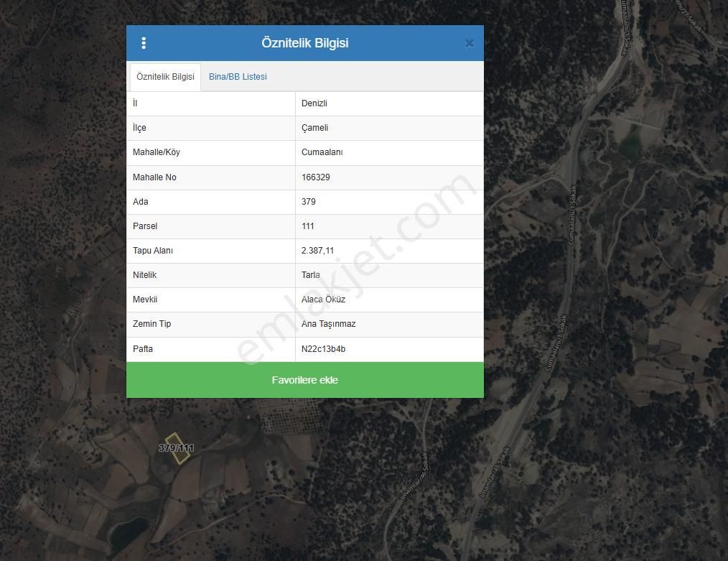
Task: Select the Mahalle No value 166329
Action: 316,177
